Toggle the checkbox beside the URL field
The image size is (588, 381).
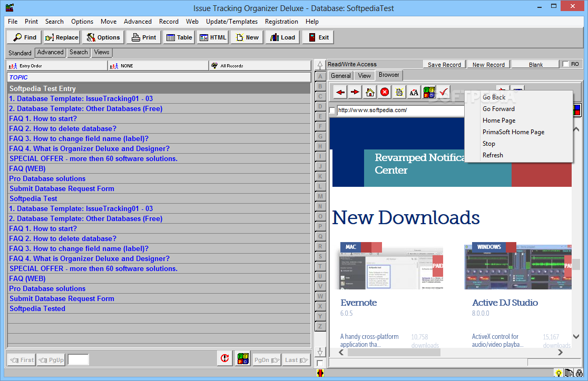(332, 111)
